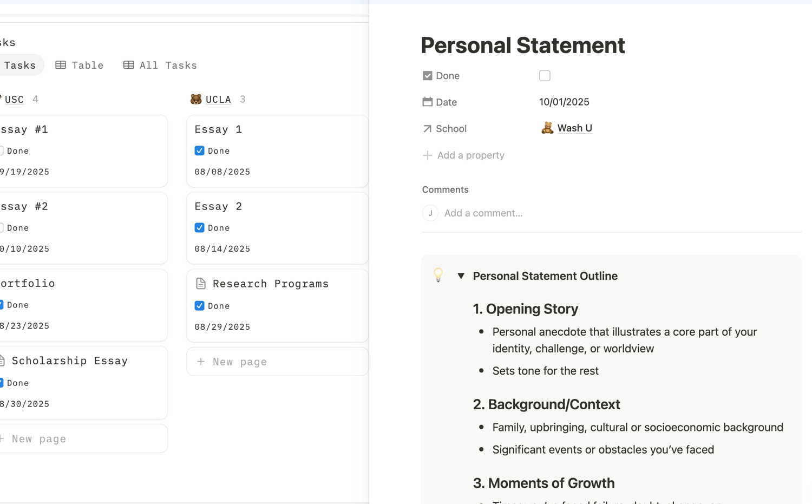Open the Scholarship Essay card

click(x=70, y=361)
